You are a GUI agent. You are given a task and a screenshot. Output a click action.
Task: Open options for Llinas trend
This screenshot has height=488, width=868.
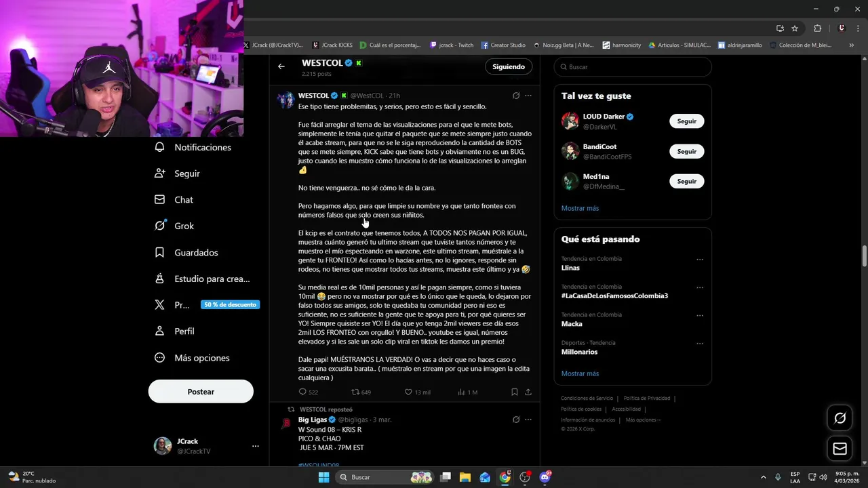pyautogui.click(x=700, y=260)
